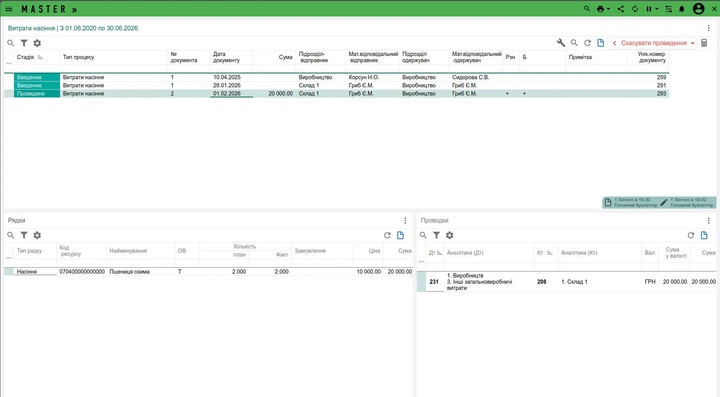
Task: Open notifications via the bell icon
Action: [682, 9]
